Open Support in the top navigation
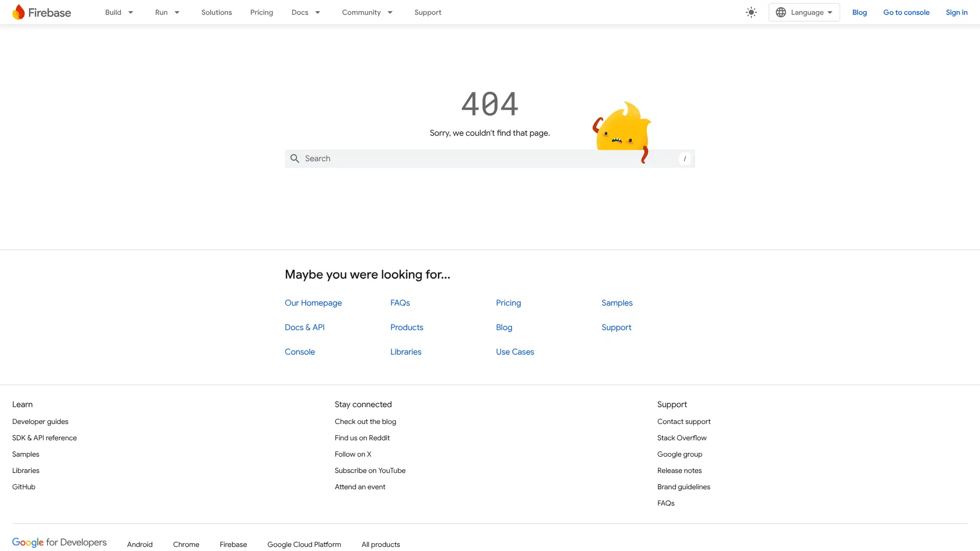Screen dimensions: 980x551 point(428,12)
